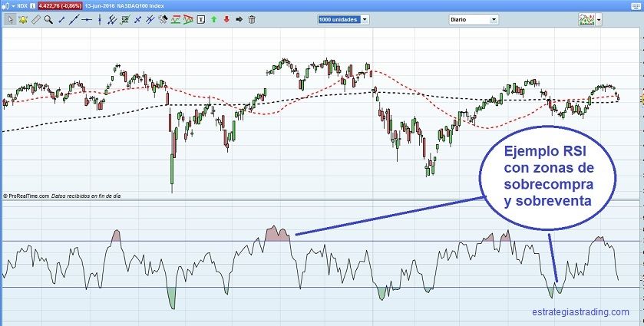644x326 pixels.
Task: Click the trash can delete icon
Action: (x=252, y=19)
